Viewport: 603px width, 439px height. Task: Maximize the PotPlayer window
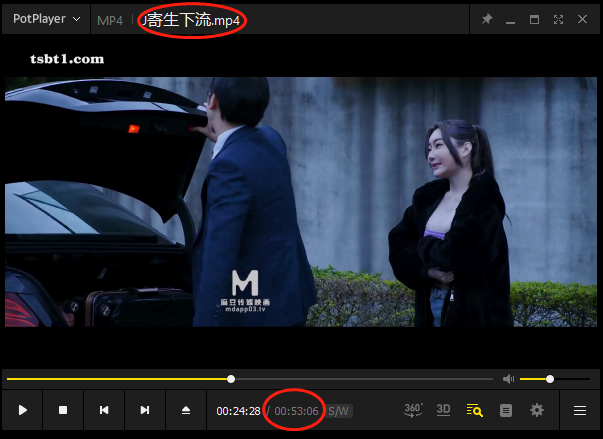tap(534, 19)
